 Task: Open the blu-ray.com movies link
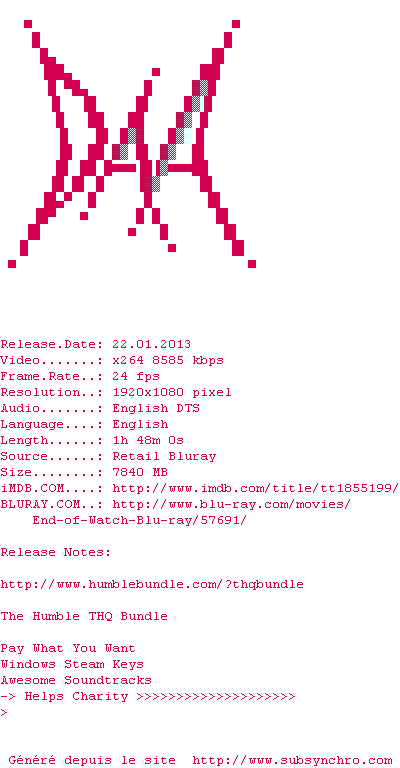point(231,504)
